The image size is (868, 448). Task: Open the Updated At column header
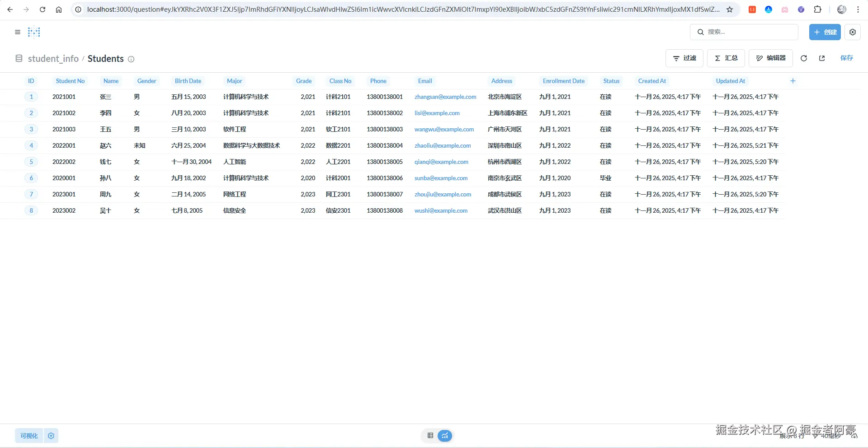[731, 81]
